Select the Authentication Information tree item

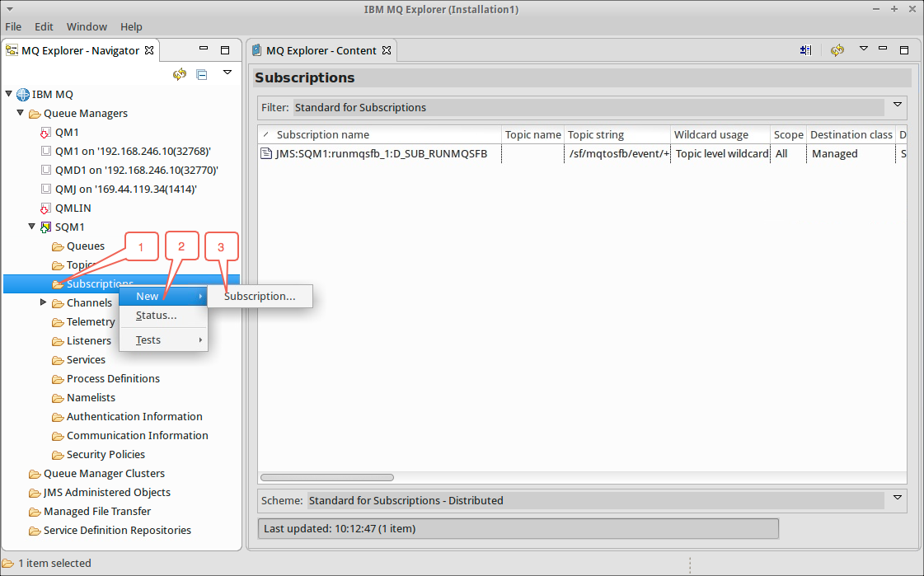click(134, 416)
